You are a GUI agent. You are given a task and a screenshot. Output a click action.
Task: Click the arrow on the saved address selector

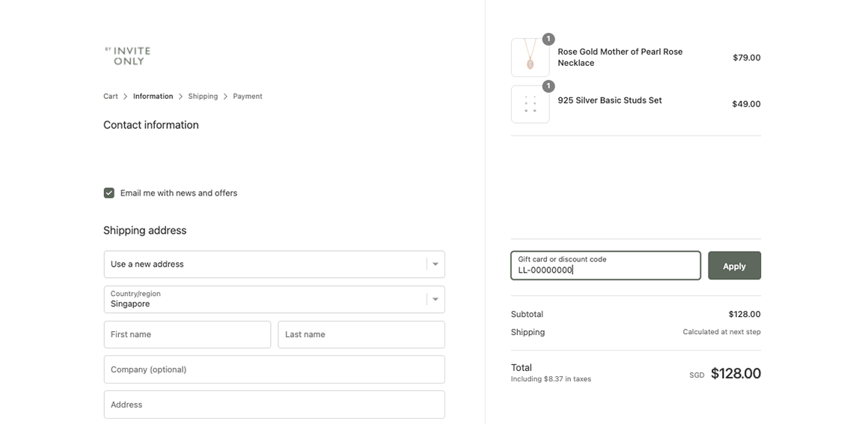(x=435, y=264)
